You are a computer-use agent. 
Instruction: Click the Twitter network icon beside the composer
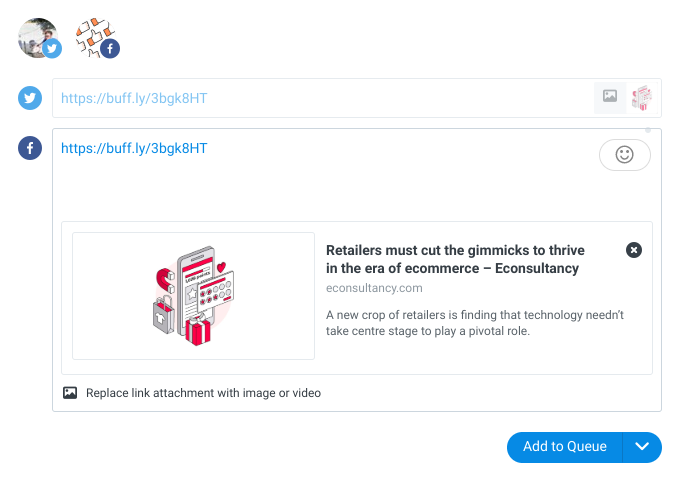(x=30, y=98)
